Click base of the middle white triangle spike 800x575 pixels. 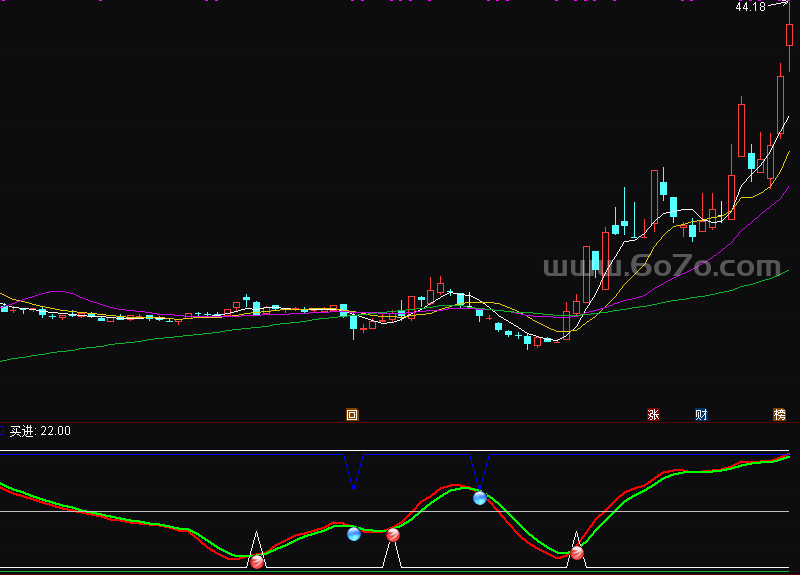point(393,567)
